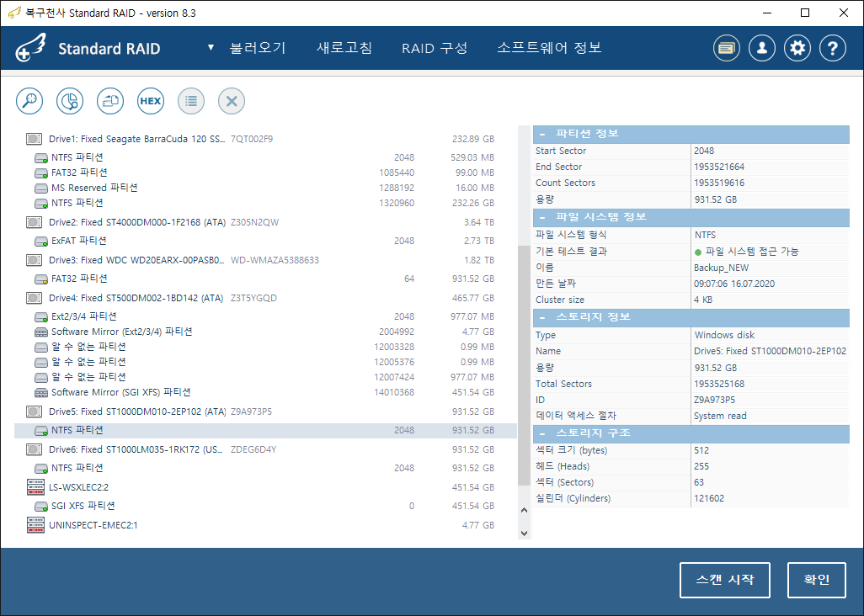This screenshot has height=616, width=864.
Task: Click the LS-WSXLEC2:2 RAID array icon
Action: tap(35, 487)
